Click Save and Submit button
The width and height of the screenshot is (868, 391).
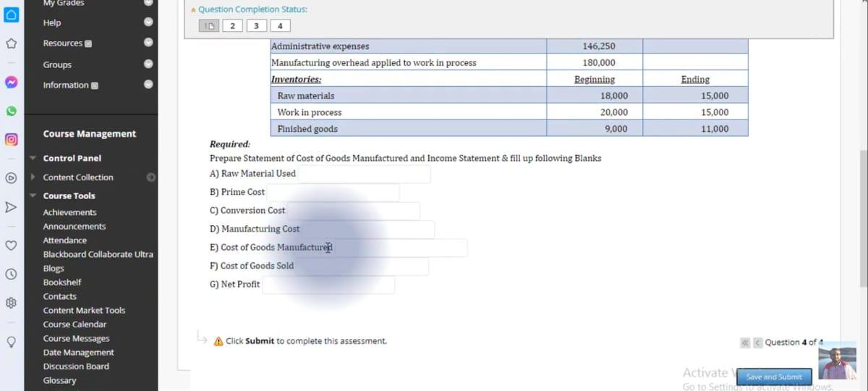tap(774, 377)
